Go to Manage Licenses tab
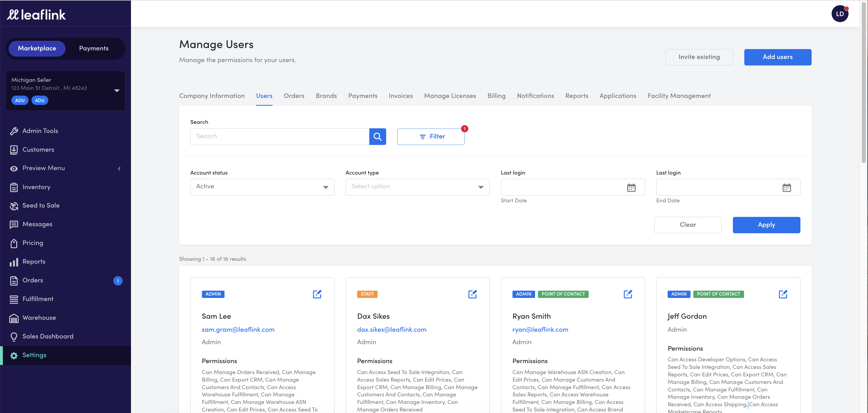The width and height of the screenshot is (868, 413). click(450, 96)
